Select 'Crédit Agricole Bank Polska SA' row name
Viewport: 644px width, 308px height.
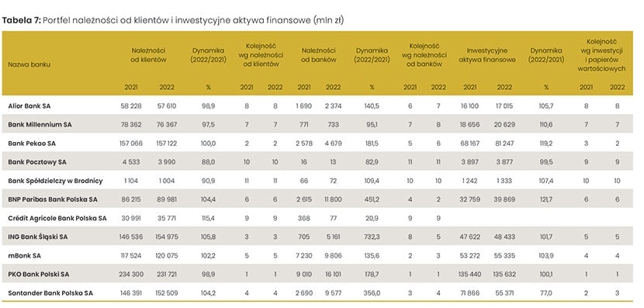point(57,218)
